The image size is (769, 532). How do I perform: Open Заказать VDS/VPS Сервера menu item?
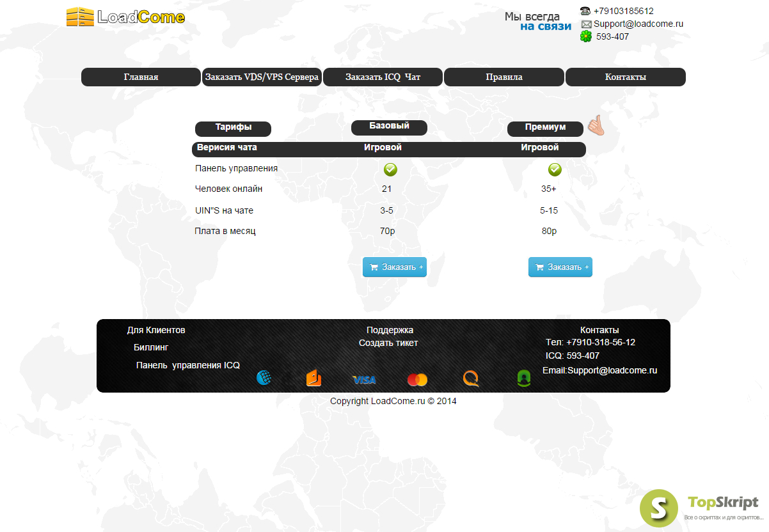(262, 77)
